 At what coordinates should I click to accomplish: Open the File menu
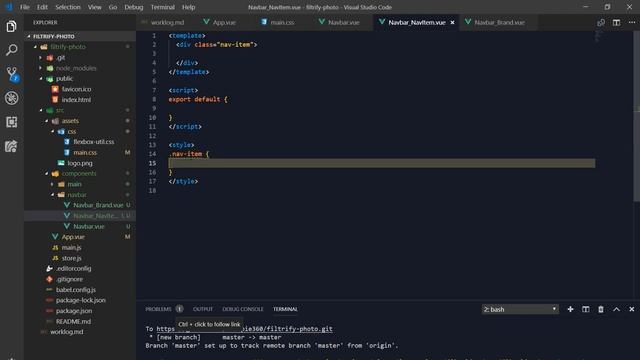tap(25, 7)
